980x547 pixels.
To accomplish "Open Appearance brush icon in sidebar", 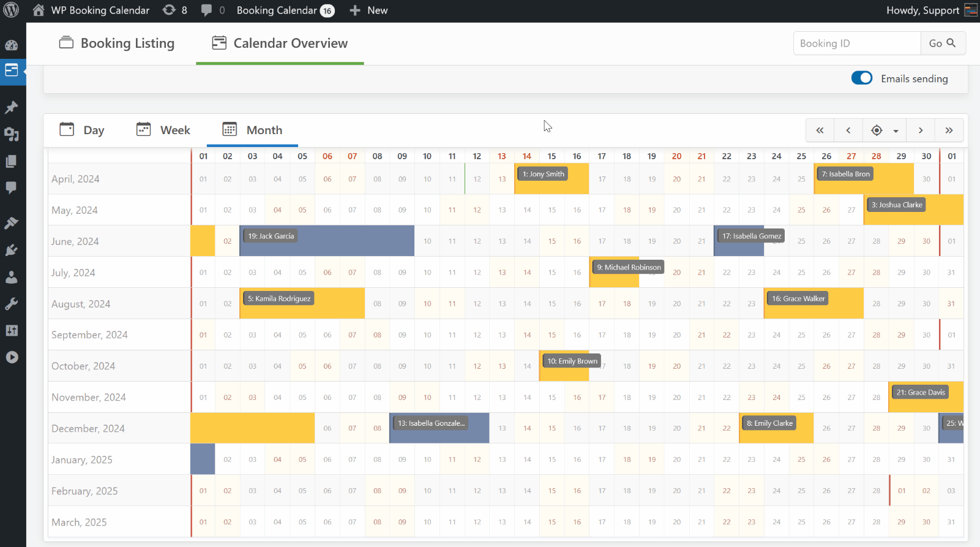I will (12, 223).
